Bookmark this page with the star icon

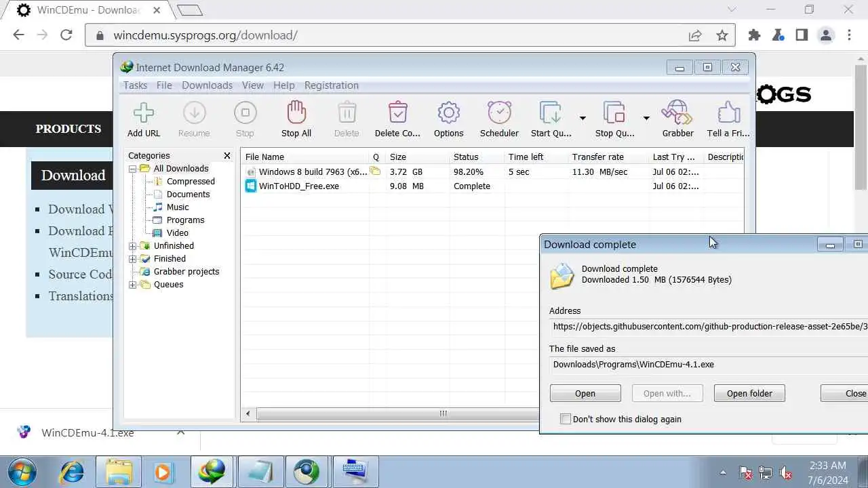click(x=722, y=35)
